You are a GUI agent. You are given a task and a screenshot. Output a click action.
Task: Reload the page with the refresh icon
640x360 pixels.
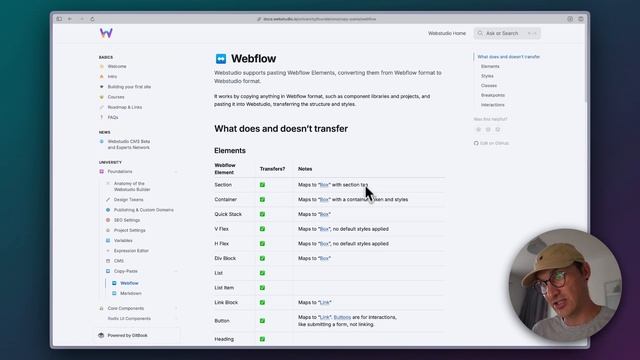(x=93, y=19)
